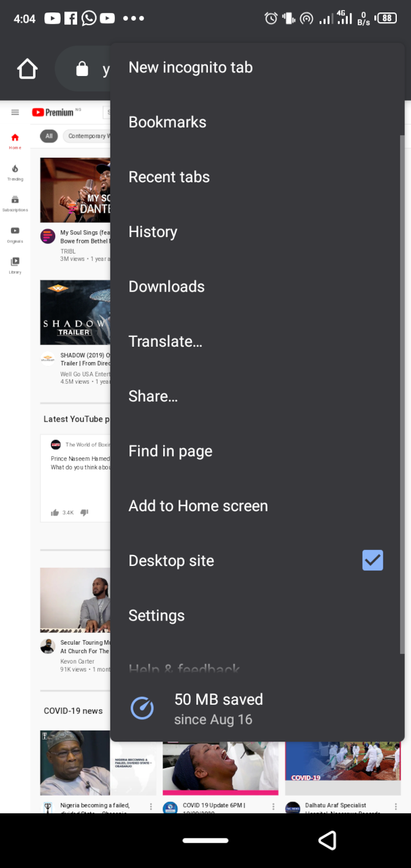Select Find in page
The width and height of the screenshot is (411, 868).
[x=258, y=451]
